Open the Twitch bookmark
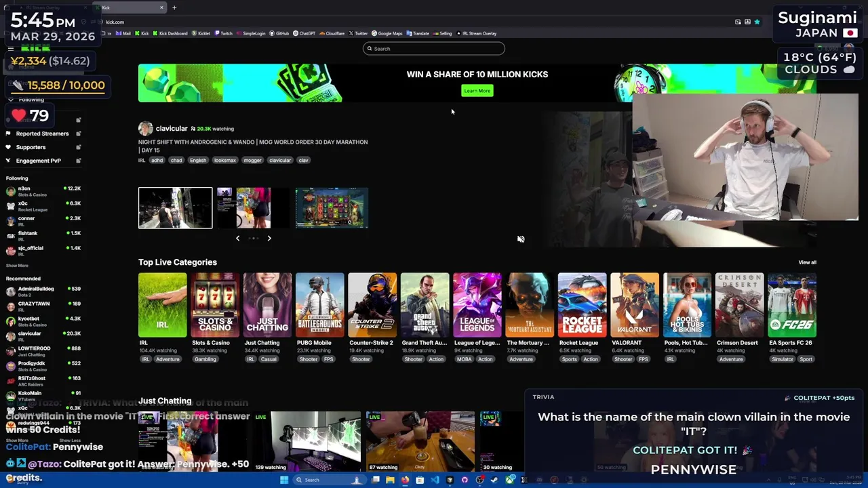The height and width of the screenshot is (488, 868). [224, 33]
